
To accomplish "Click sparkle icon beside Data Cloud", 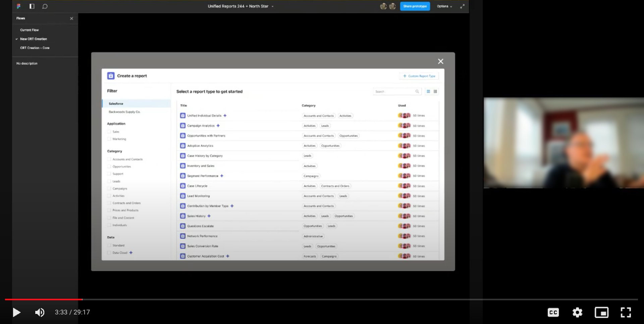I will click(x=131, y=252).
